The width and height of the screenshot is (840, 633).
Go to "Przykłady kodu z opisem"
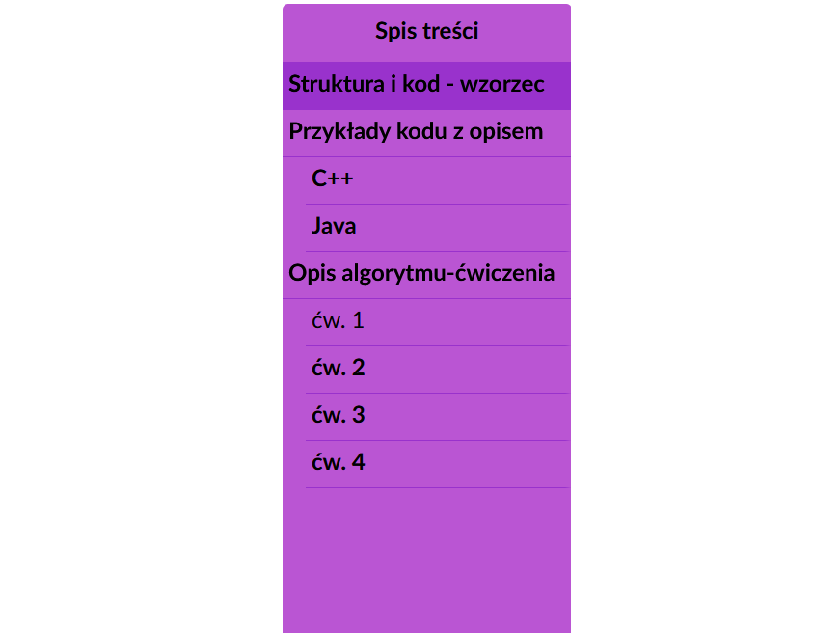(416, 131)
